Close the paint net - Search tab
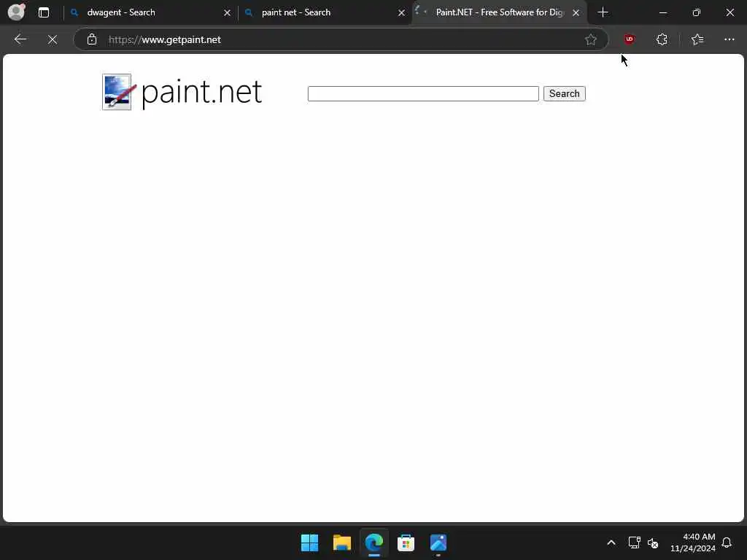Viewport: 747px width, 560px height. [402, 13]
